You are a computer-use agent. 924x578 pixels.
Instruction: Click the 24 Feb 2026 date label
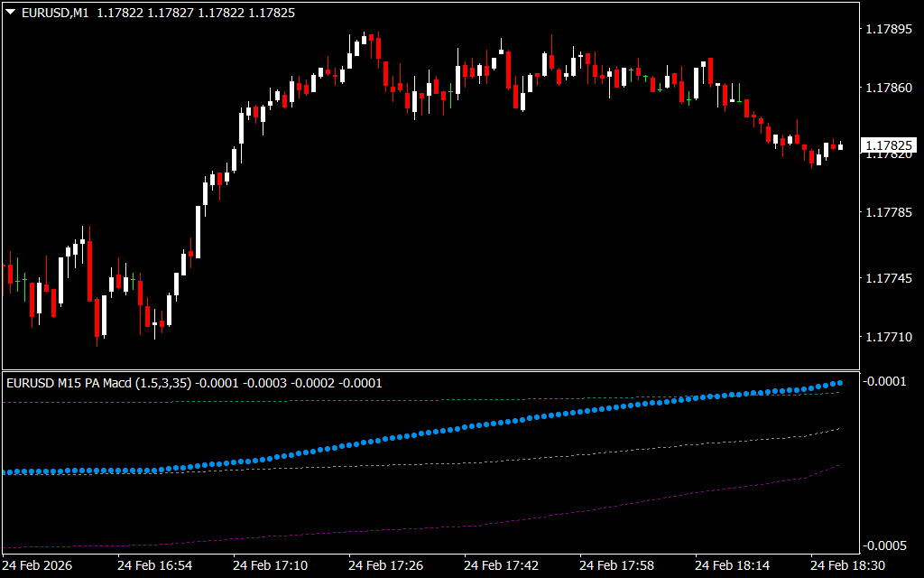39,565
